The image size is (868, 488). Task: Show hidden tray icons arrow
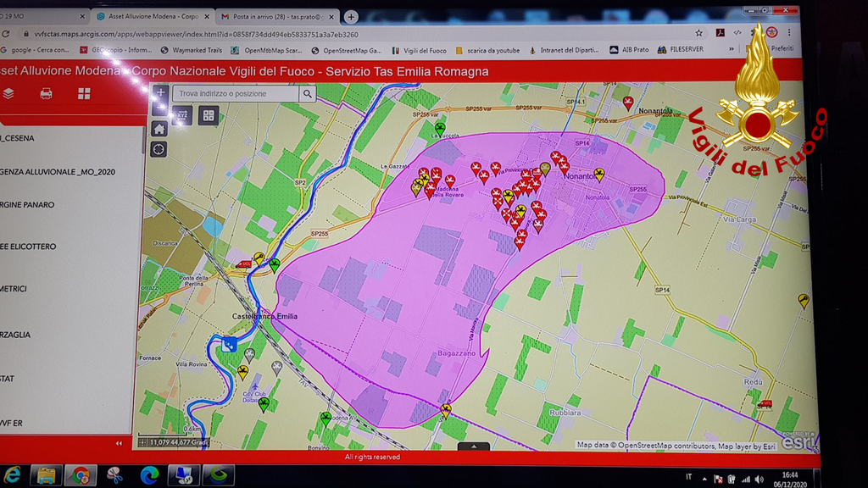(x=704, y=479)
